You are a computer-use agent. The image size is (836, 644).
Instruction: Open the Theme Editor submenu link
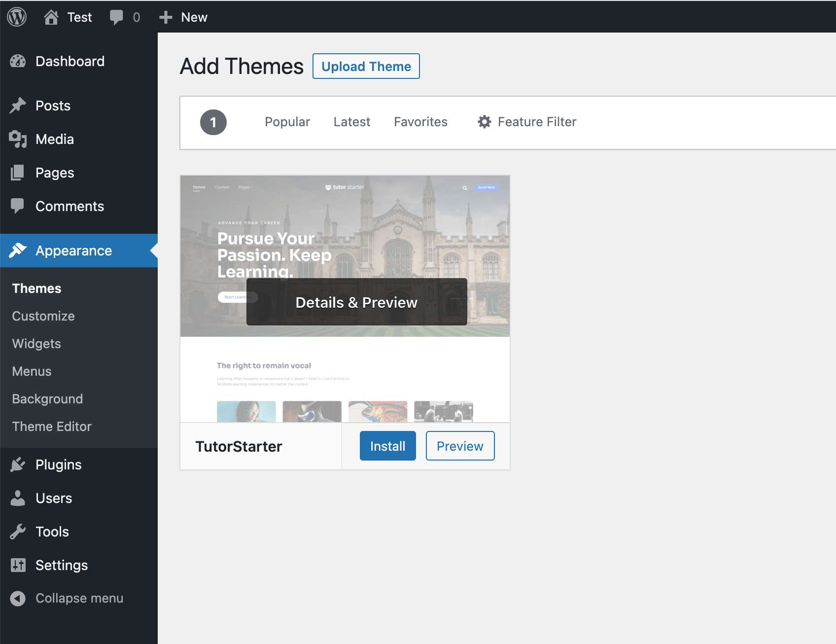click(x=52, y=427)
